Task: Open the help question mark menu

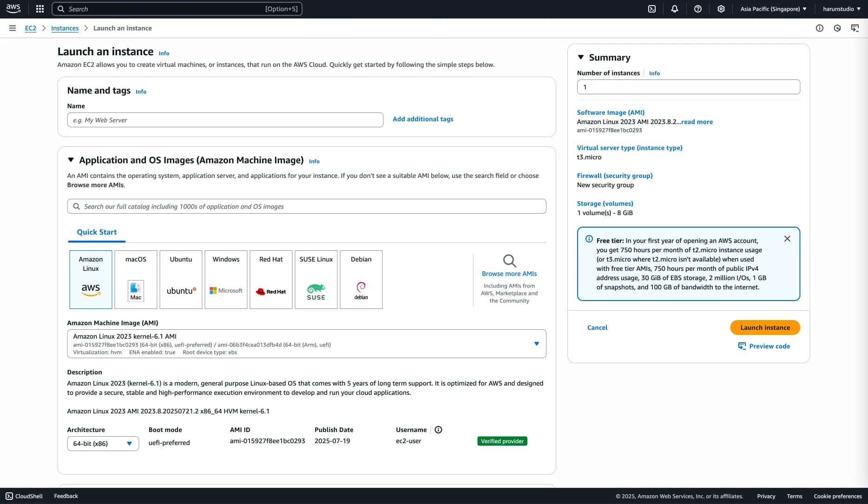Action: pyautogui.click(x=698, y=9)
